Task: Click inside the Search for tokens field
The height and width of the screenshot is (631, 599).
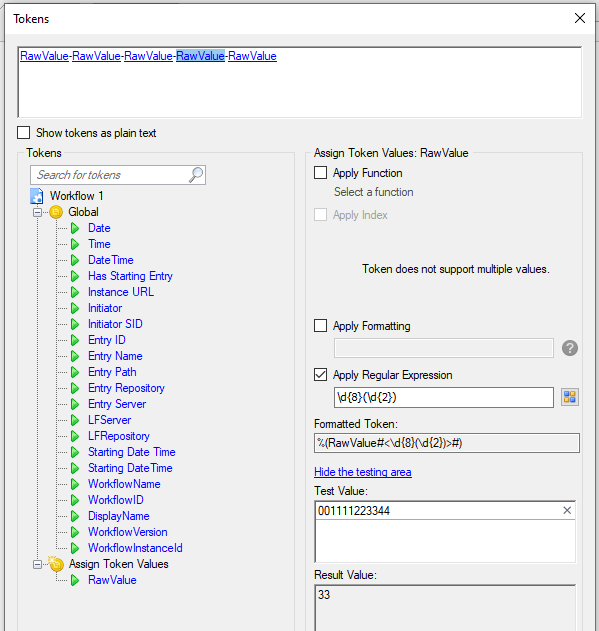Action: (x=111, y=175)
